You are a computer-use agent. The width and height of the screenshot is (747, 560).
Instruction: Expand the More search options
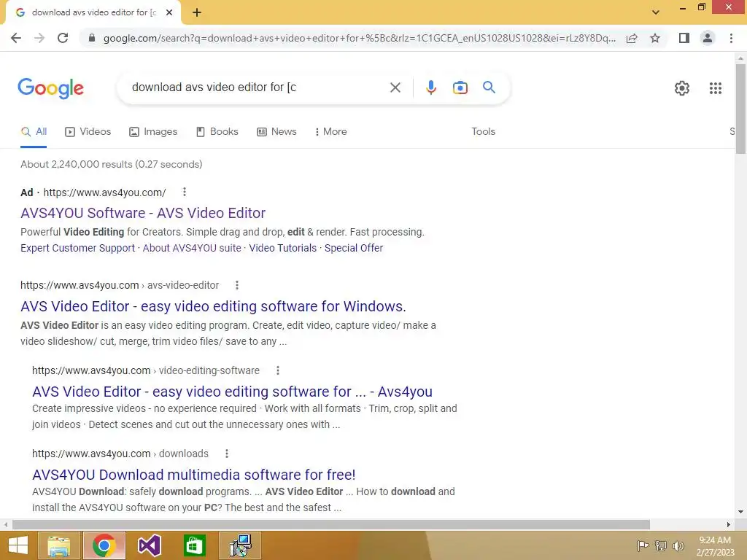330,131
